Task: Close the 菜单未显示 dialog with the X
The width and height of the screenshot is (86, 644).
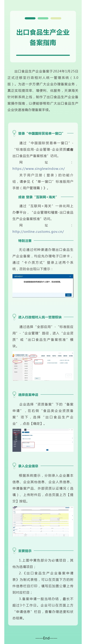Action: click(70, 276)
